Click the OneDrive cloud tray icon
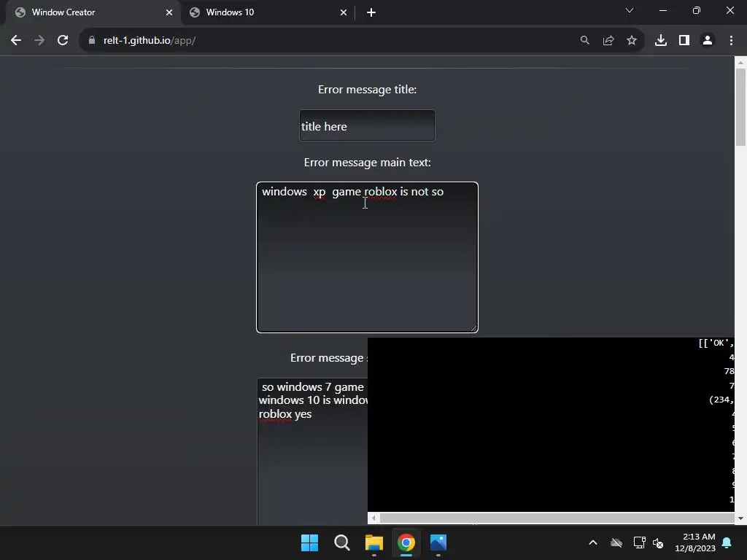747x560 pixels. tap(616, 542)
